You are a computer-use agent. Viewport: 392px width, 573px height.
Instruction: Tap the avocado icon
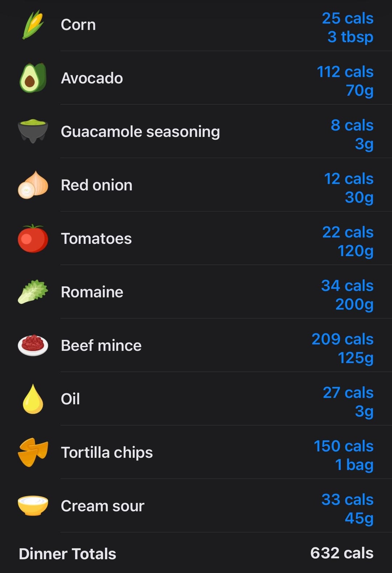point(33,78)
